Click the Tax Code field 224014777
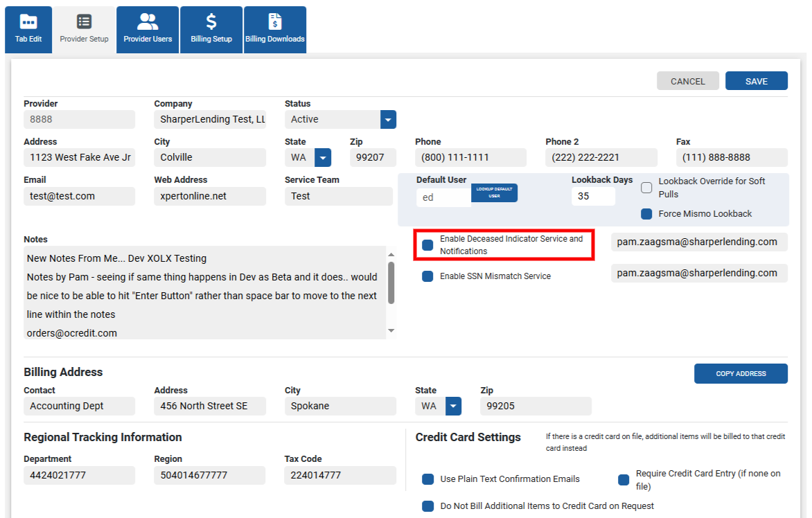 340,476
